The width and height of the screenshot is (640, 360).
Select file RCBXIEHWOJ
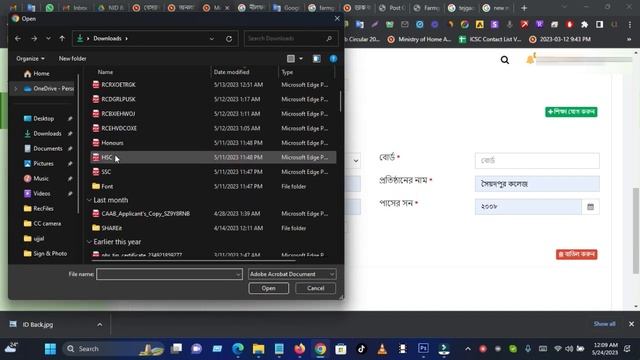(213, 114)
